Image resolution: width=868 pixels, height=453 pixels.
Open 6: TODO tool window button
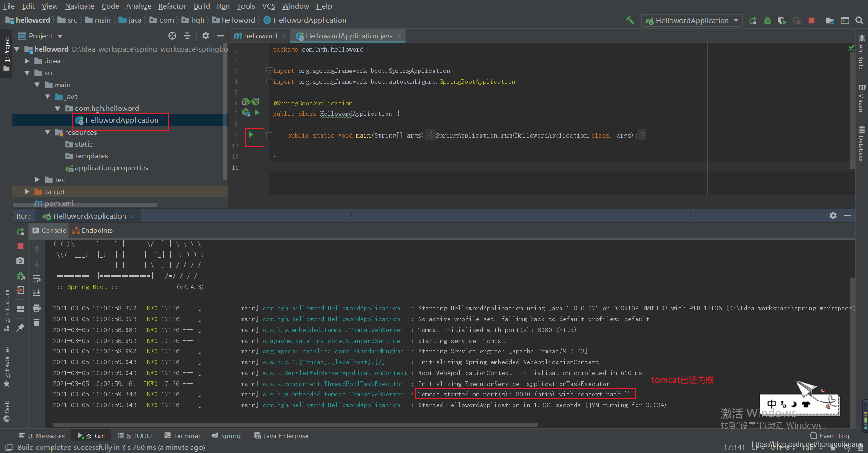click(135, 435)
